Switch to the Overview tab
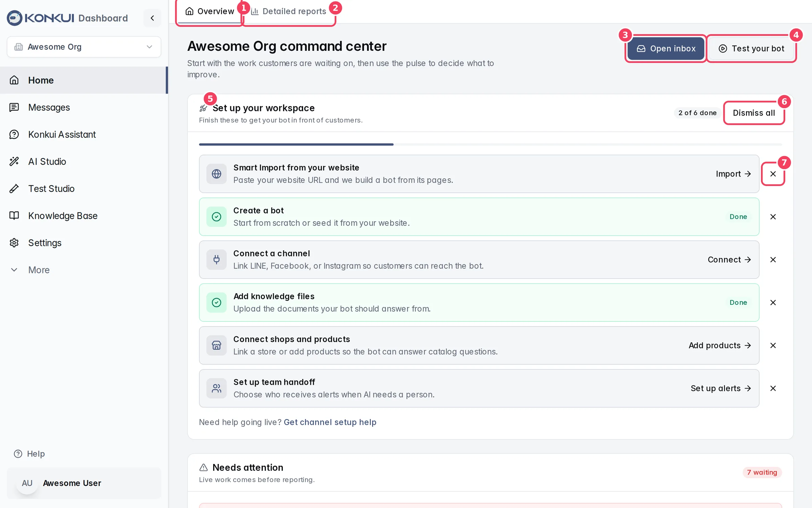The width and height of the screenshot is (812, 508). pyautogui.click(x=210, y=12)
